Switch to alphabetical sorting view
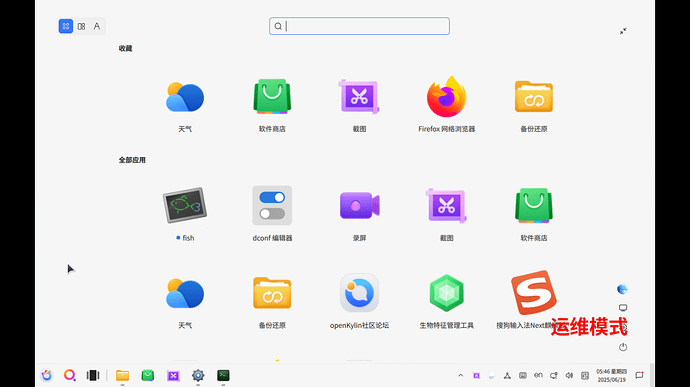 [97, 26]
